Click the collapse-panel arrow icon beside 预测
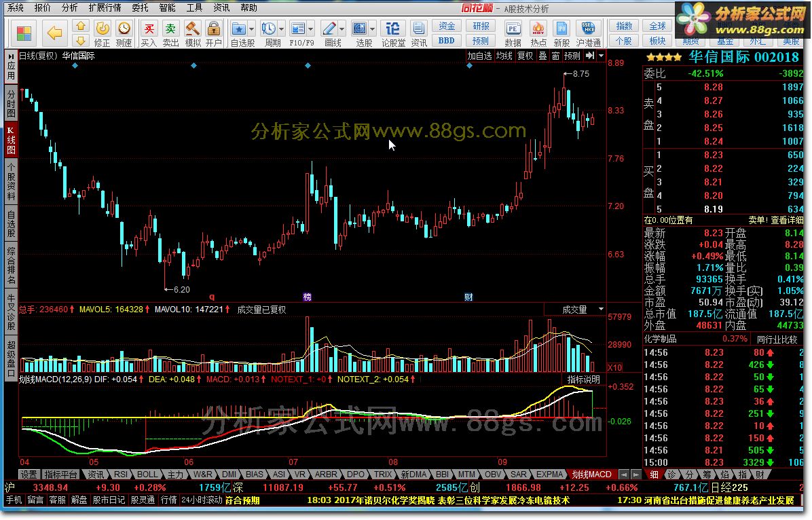This screenshot has width=812, height=520. click(x=590, y=56)
